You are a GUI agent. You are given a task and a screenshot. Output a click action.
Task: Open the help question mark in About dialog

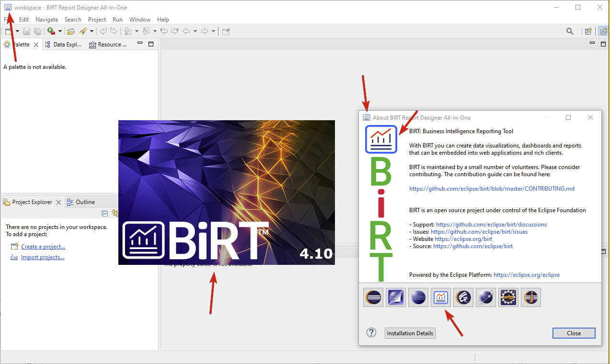[371, 332]
